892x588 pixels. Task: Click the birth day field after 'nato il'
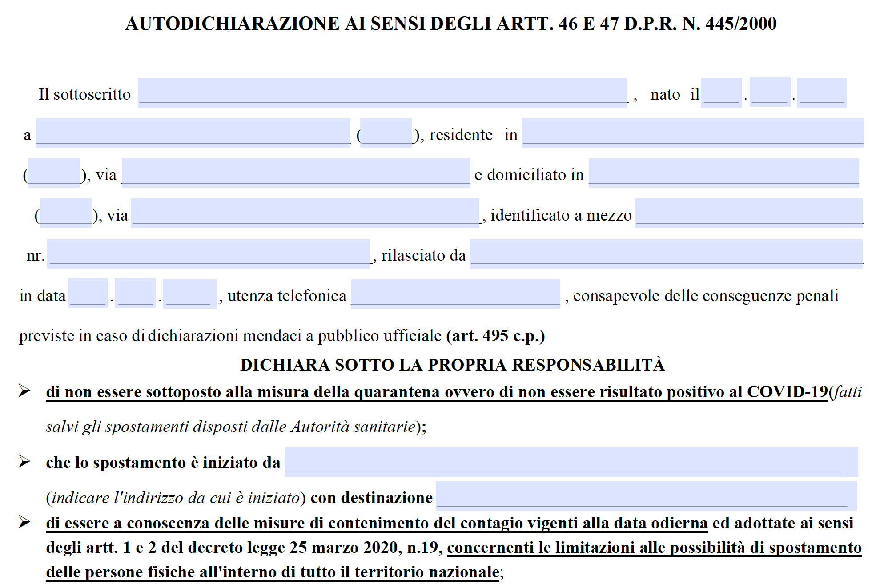[x=721, y=93]
